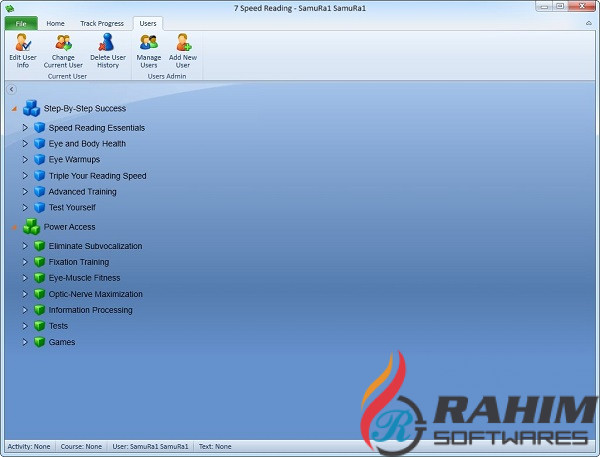Expand the Triple Your Reading Speed node
The height and width of the screenshot is (457, 600).
[x=25, y=176]
